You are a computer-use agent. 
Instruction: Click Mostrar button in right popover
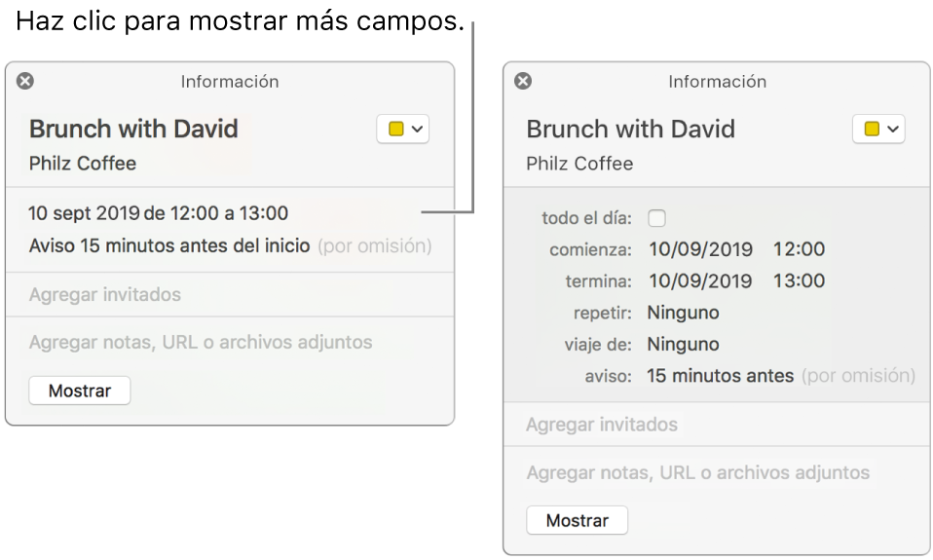click(577, 520)
